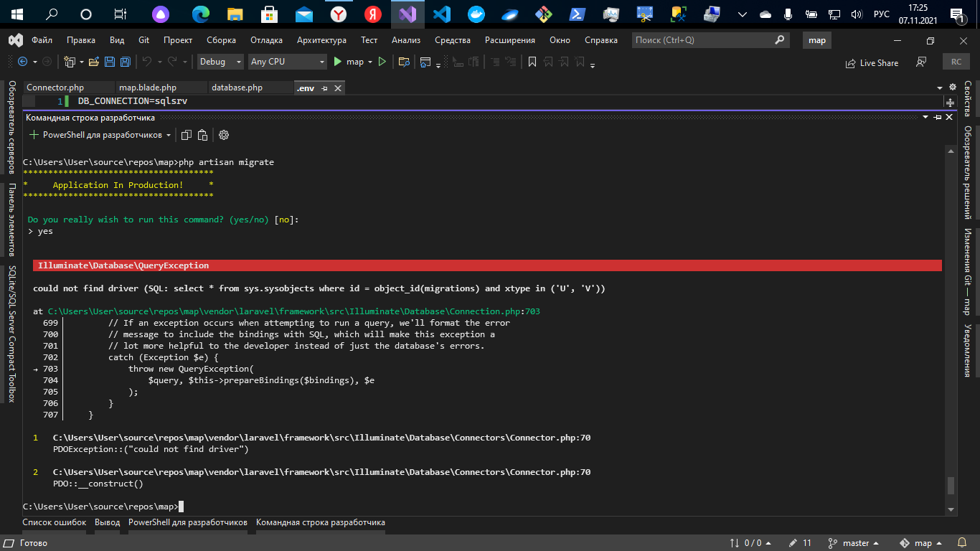Image resolution: width=980 pixels, height=551 pixels.
Task: Click the Connection.php file path link
Action: (293, 311)
